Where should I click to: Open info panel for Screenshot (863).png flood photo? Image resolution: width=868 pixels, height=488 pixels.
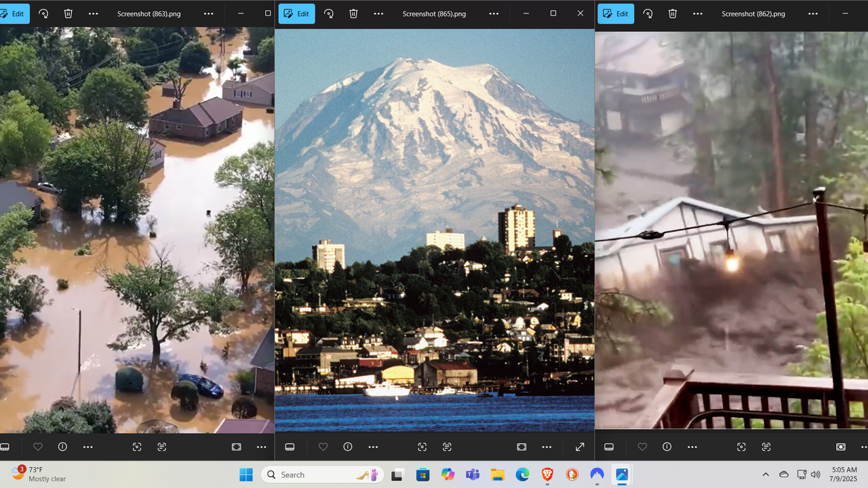(62, 447)
